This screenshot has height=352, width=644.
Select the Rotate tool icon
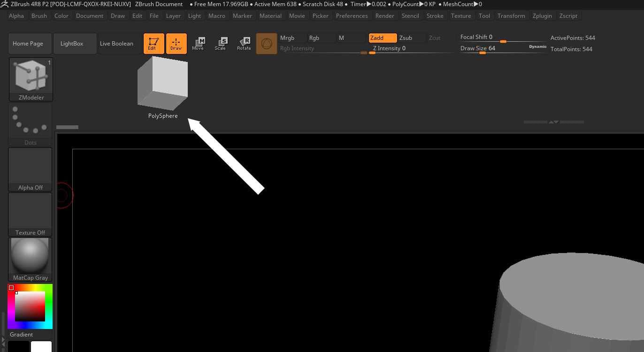click(244, 44)
